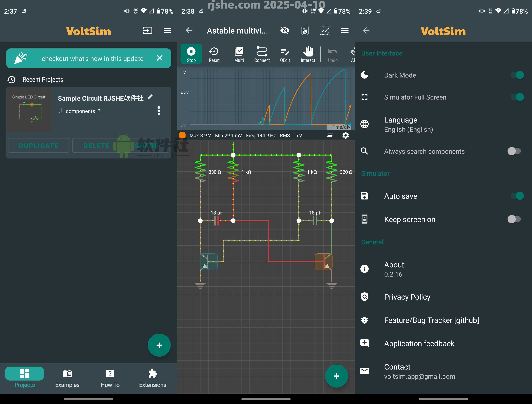Open Application feedback entry
The height and width of the screenshot is (404, 532).
tap(443, 343)
